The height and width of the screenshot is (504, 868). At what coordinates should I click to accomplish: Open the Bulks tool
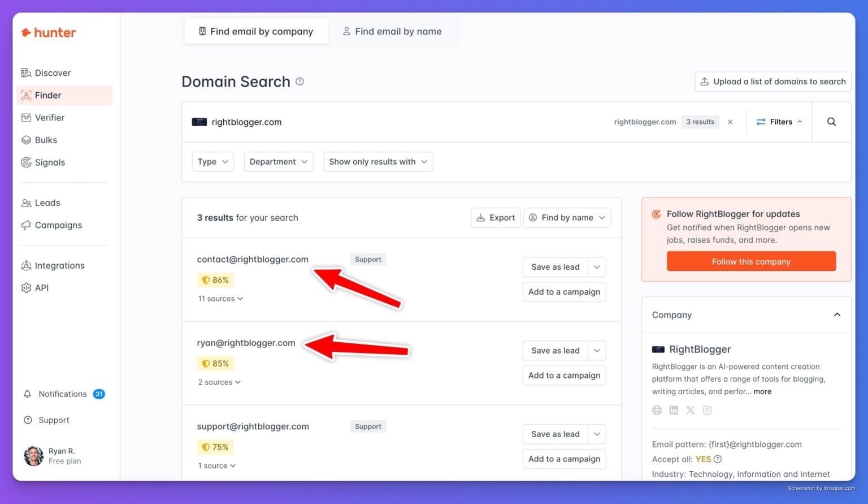coord(45,140)
